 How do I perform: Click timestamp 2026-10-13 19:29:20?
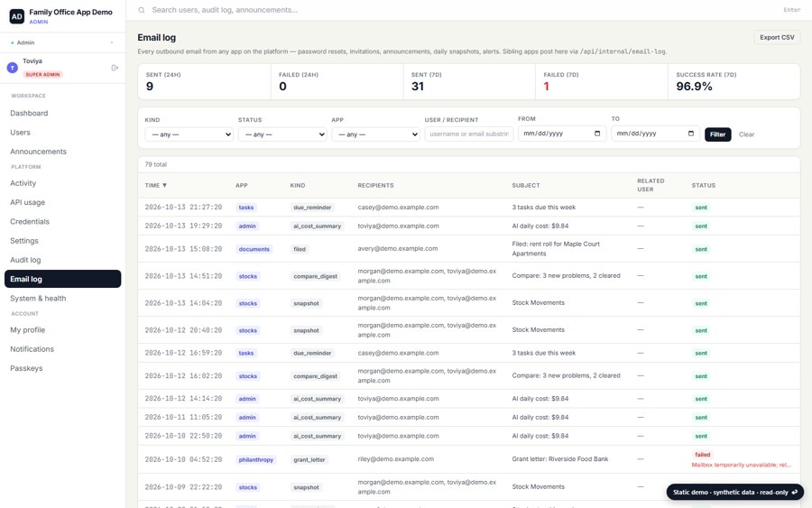coord(183,226)
